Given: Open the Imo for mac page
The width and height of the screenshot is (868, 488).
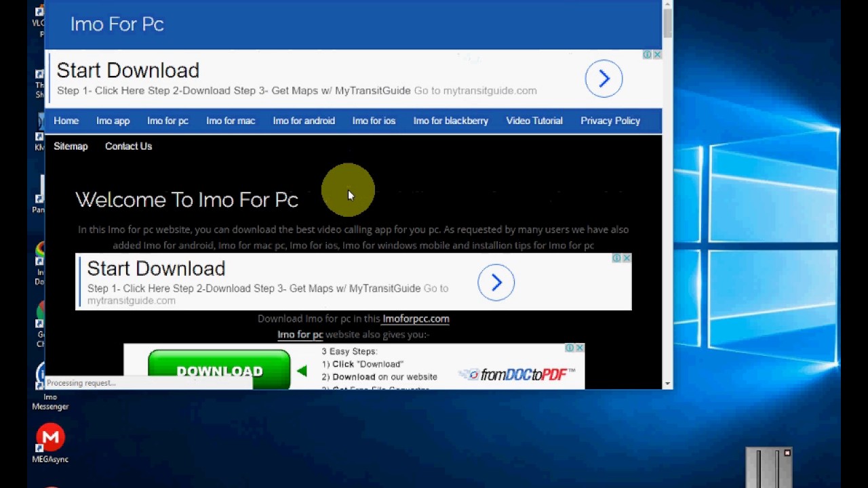Looking at the screenshot, I should [x=231, y=121].
